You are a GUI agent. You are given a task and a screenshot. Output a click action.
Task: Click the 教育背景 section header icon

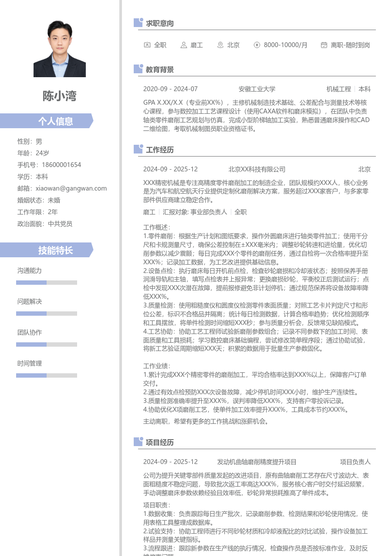(138, 69)
